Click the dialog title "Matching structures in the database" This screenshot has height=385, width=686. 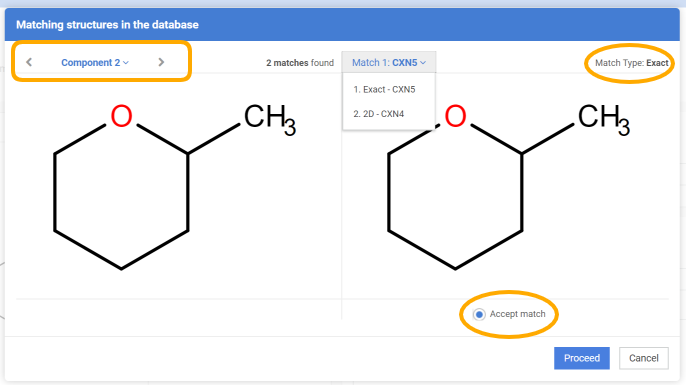[x=107, y=24]
